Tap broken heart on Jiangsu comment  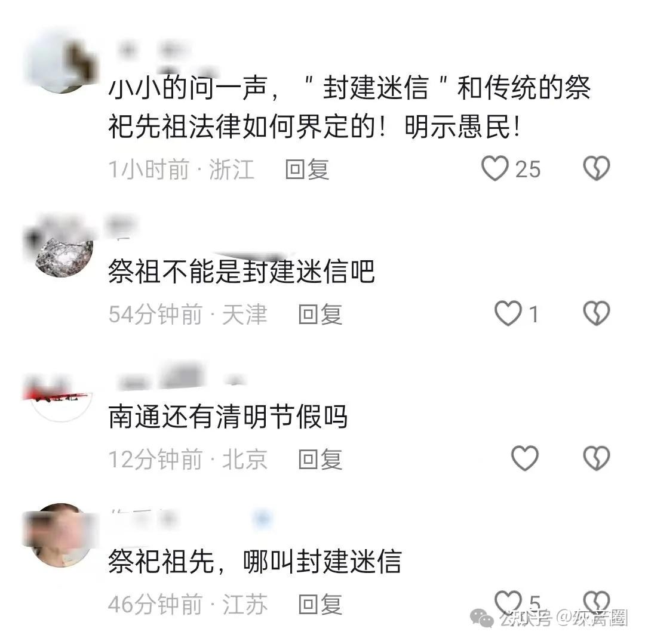point(597,603)
